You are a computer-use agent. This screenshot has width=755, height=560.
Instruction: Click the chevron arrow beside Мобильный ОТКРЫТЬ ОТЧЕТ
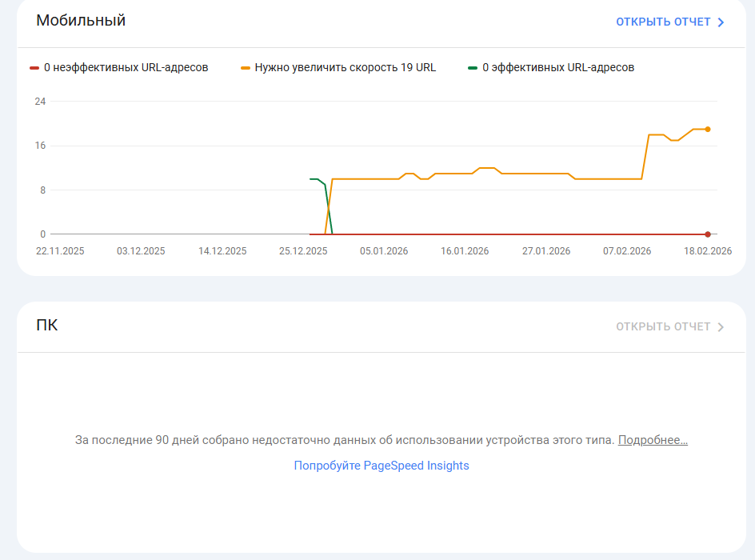(x=721, y=22)
